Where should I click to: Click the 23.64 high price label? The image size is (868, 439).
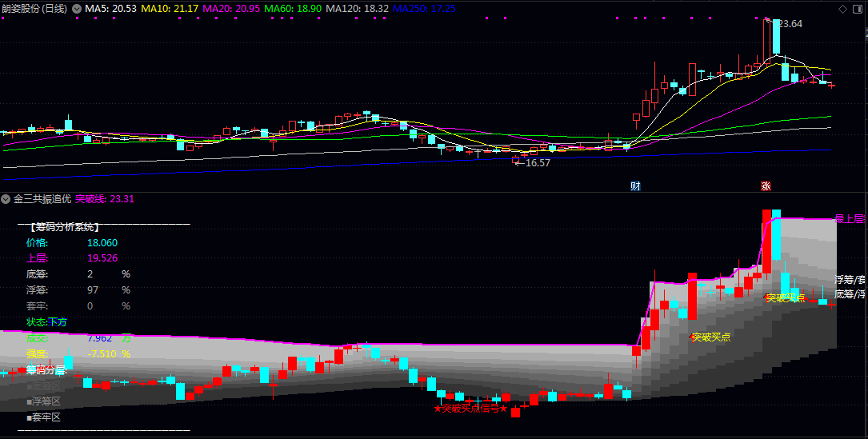pyautogui.click(x=790, y=24)
